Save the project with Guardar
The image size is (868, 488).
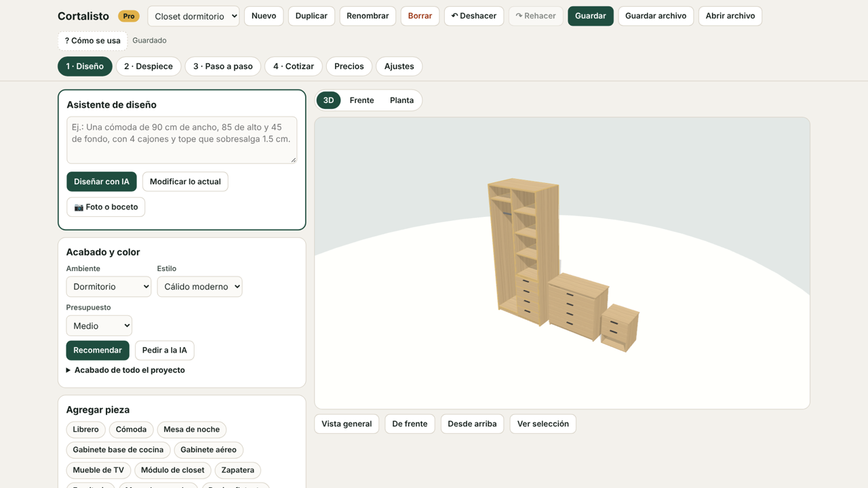click(x=591, y=16)
